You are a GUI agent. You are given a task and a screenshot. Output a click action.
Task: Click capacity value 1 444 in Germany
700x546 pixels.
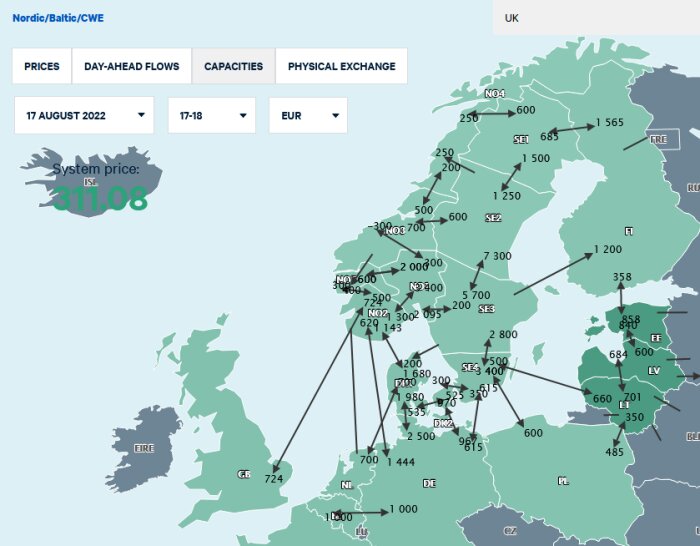click(401, 462)
